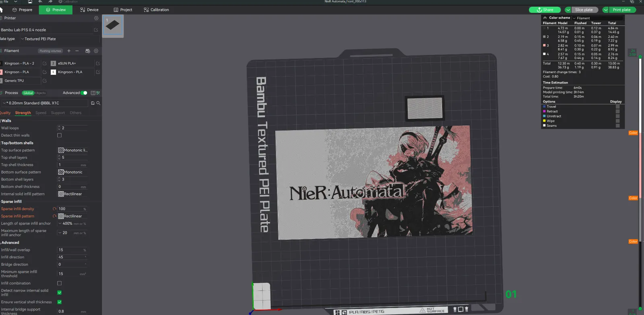Open filament settings gear icon
Viewport: 644px width, 315px height.
coord(96,51)
